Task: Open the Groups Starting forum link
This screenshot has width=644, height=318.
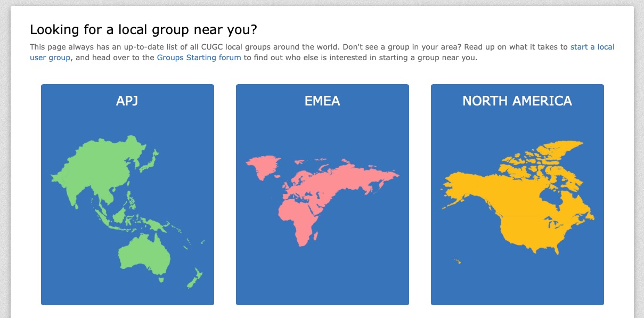Action: pyautogui.click(x=199, y=58)
